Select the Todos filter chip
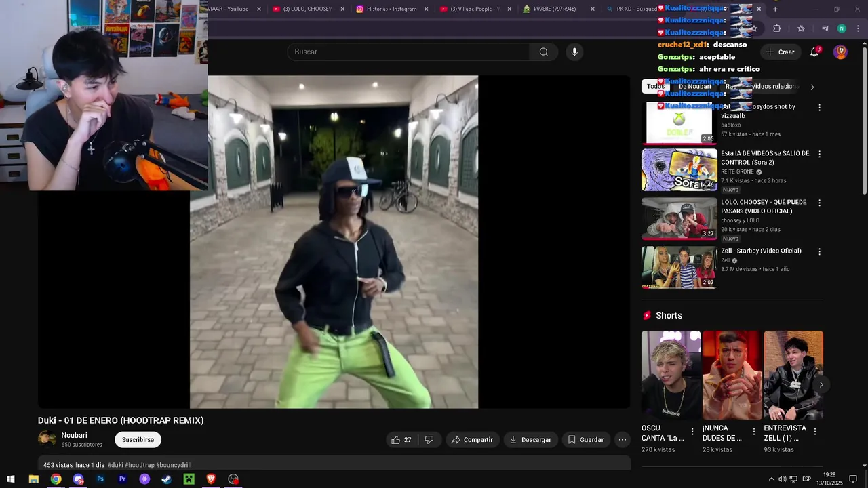The image size is (868, 488). 656,87
